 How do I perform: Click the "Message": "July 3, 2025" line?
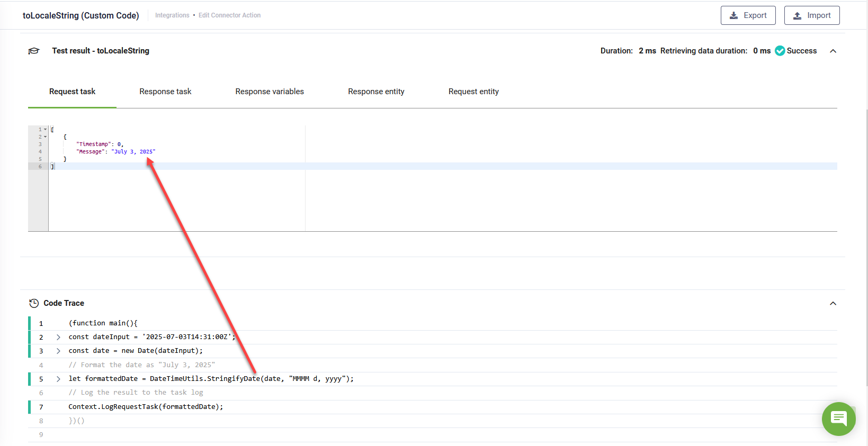[x=116, y=151]
